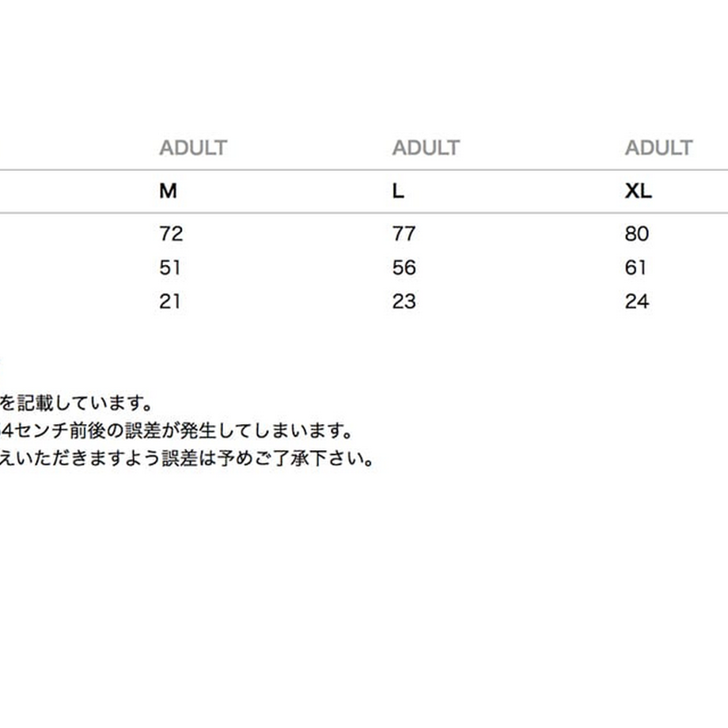Select the middle ADULT column header

(427, 148)
